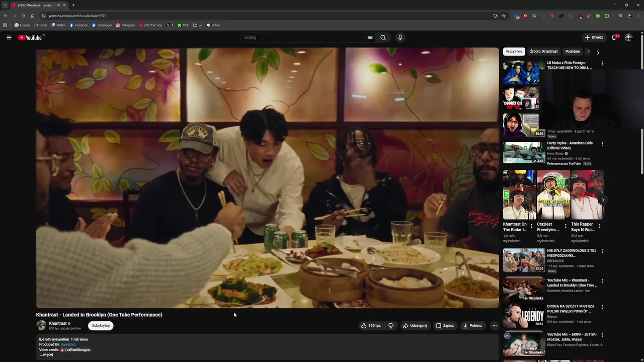Open options for This Rapper Says N Wor short
Screen dimensions: 644x362
pos(600,226)
